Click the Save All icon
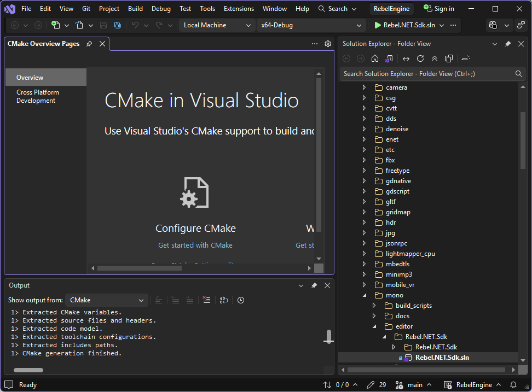The width and height of the screenshot is (532, 392). [117, 25]
